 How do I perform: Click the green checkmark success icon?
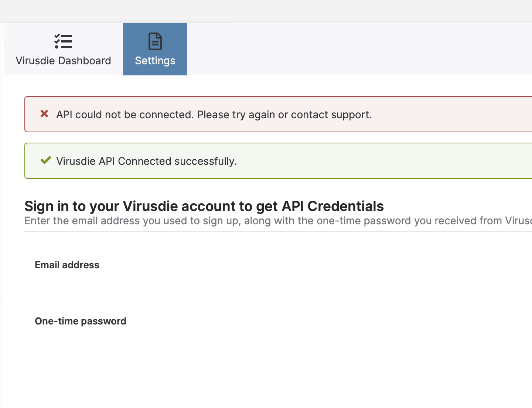coord(45,160)
